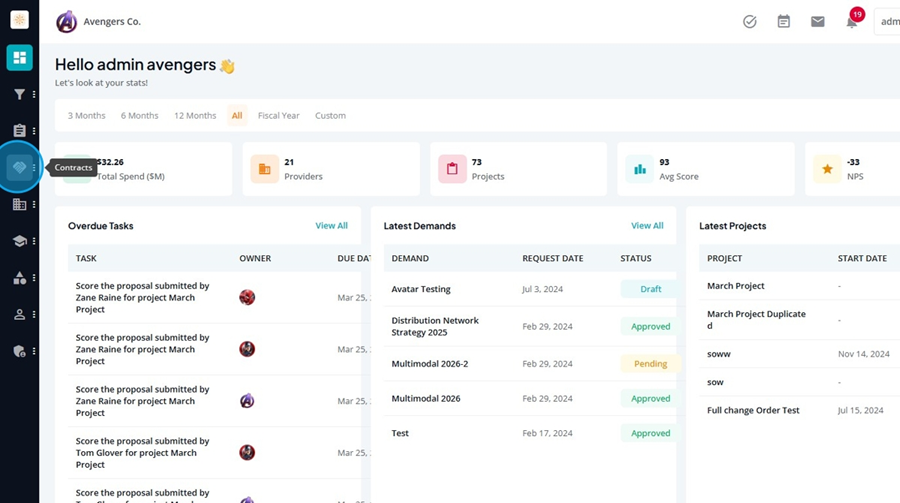
Task: Select the 3 Months period tab
Action: (x=87, y=115)
